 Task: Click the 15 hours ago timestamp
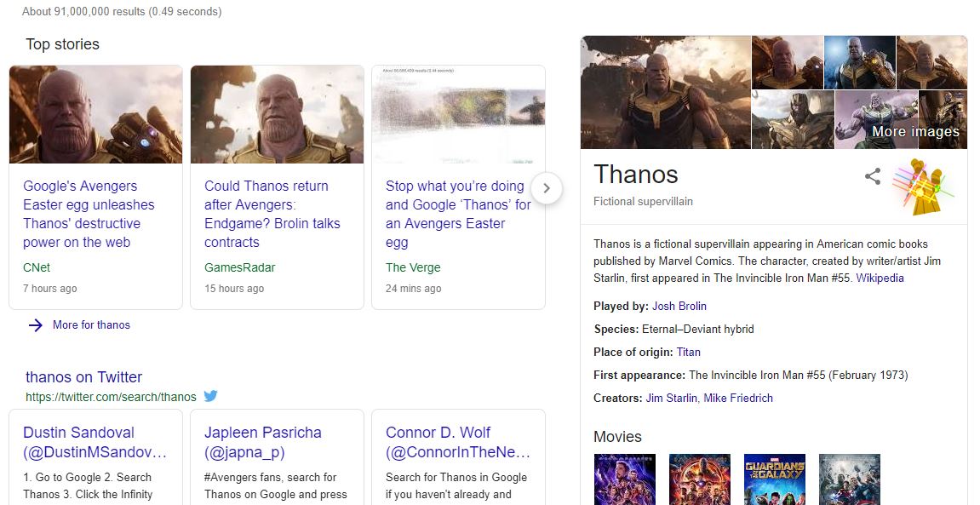click(x=234, y=289)
